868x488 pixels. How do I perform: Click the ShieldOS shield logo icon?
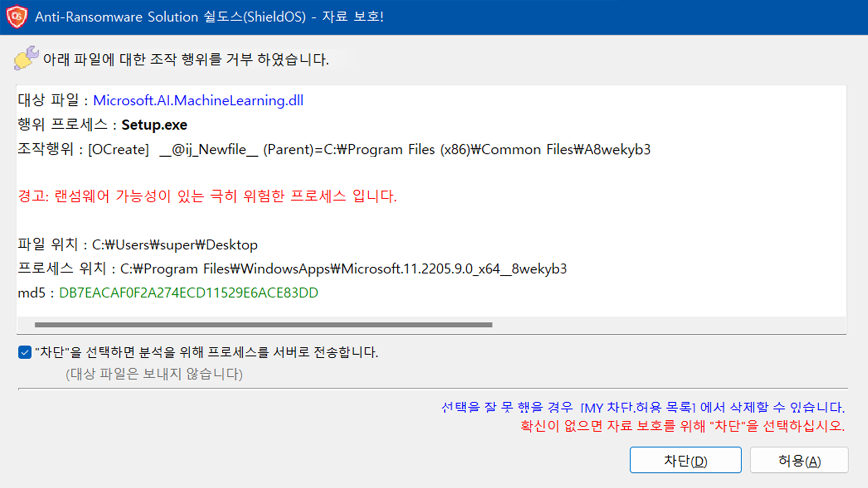click(x=17, y=17)
